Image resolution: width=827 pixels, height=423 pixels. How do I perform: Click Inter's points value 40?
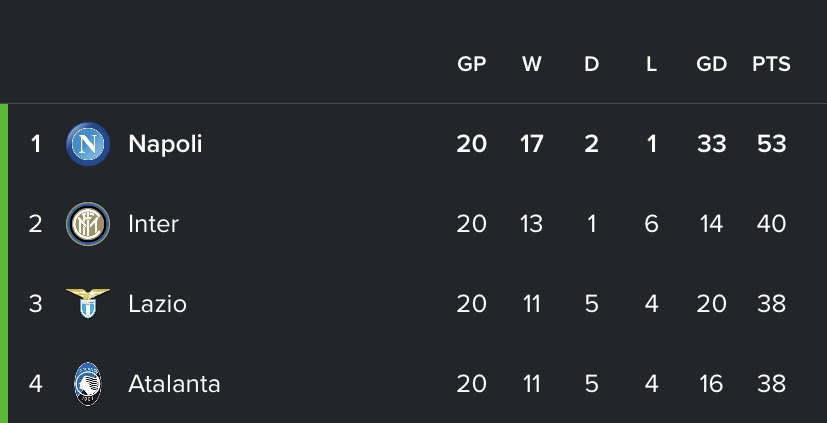(x=771, y=224)
